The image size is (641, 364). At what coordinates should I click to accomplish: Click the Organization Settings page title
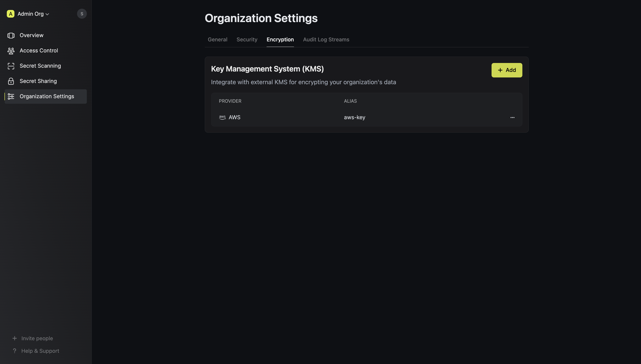click(261, 18)
